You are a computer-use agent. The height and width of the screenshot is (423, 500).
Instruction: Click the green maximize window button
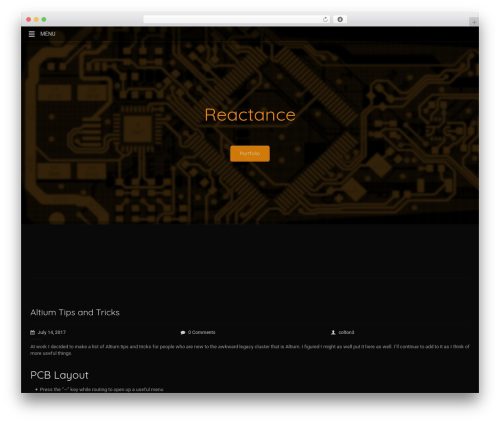pyautogui.click(x=44, y=19)
